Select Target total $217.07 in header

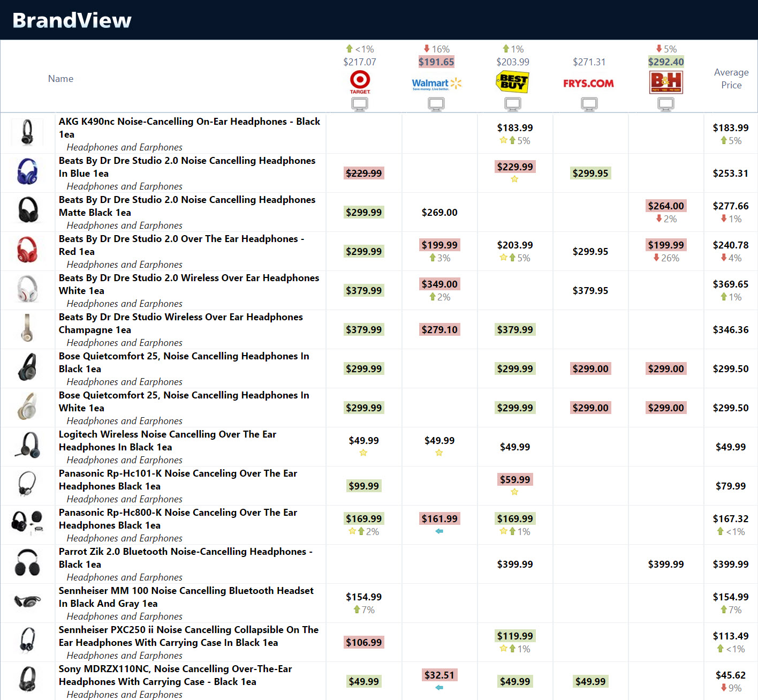coord(360,62)
